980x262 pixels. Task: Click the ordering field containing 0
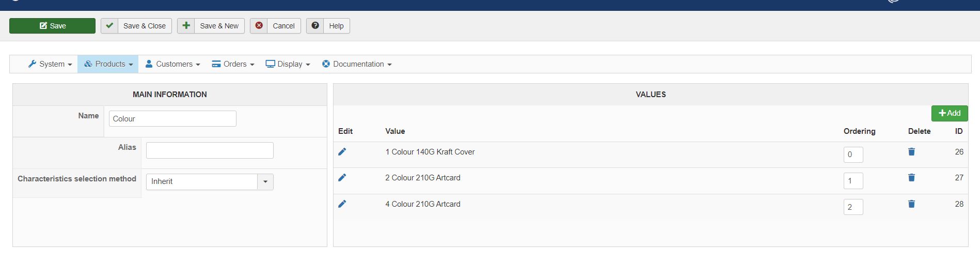853,155
